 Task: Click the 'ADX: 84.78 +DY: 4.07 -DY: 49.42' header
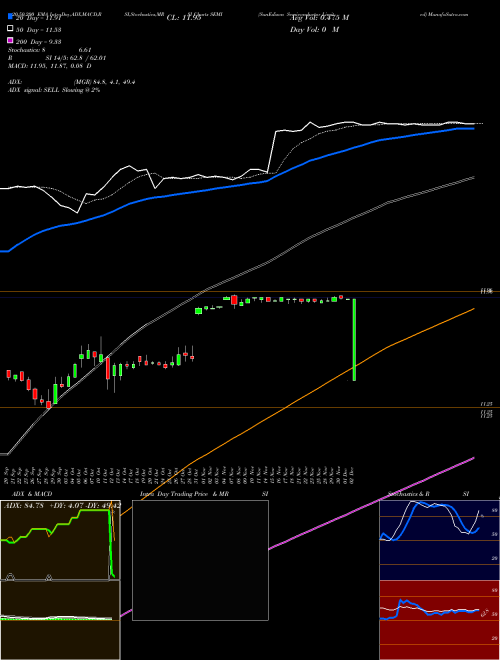click(62, 505)
